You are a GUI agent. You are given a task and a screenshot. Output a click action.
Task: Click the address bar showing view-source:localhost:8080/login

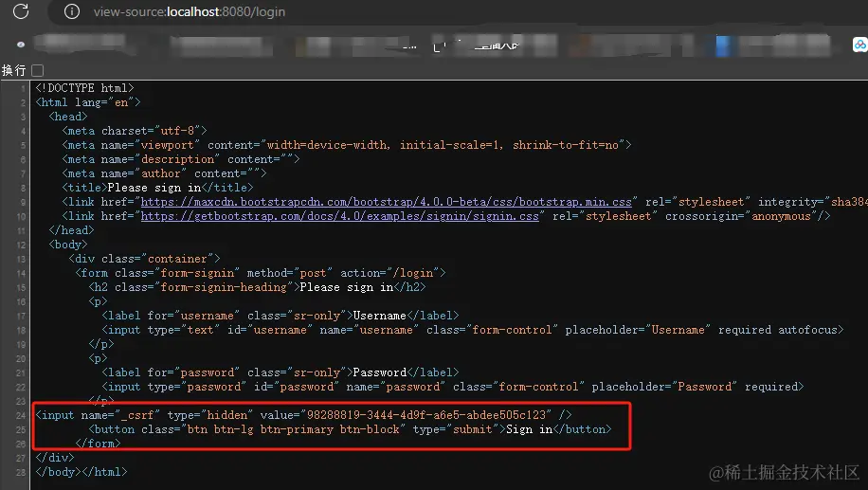[x=190, y=11]
